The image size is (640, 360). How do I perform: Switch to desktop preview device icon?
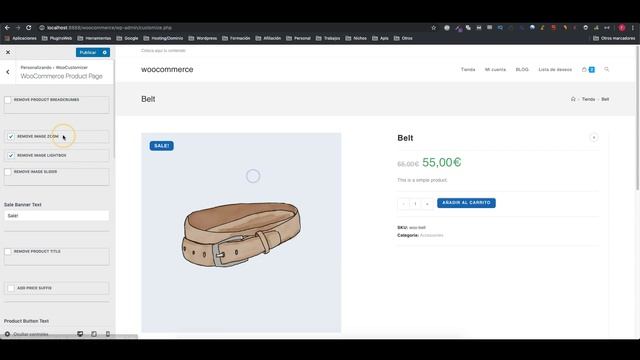[x=80, y=334]
